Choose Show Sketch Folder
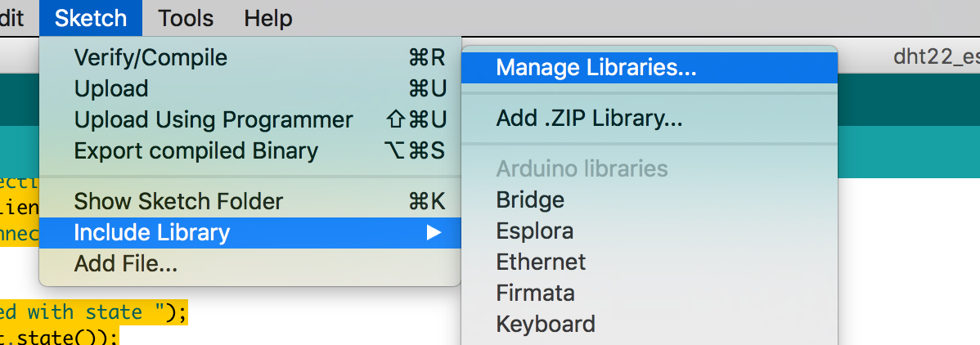 pos(178,201)
